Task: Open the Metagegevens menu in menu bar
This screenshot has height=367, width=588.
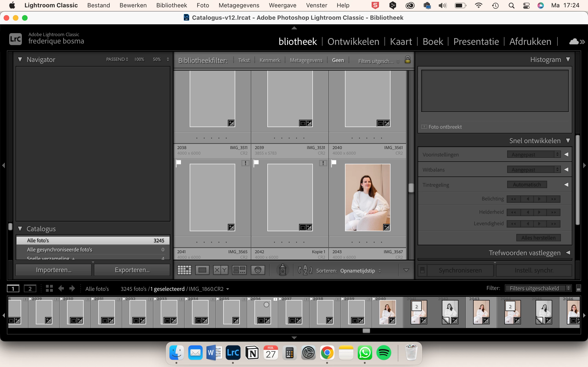Action: pyautogui.click(x=239, y=5)
